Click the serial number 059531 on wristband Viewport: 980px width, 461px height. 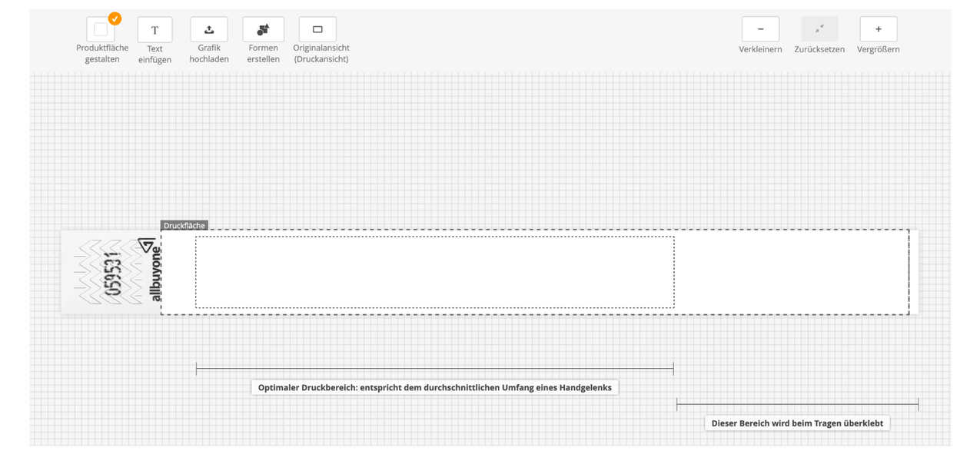point(114,272)
